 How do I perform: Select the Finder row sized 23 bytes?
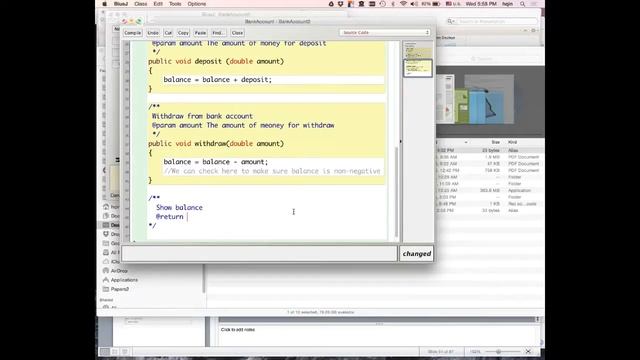point(490,150)
